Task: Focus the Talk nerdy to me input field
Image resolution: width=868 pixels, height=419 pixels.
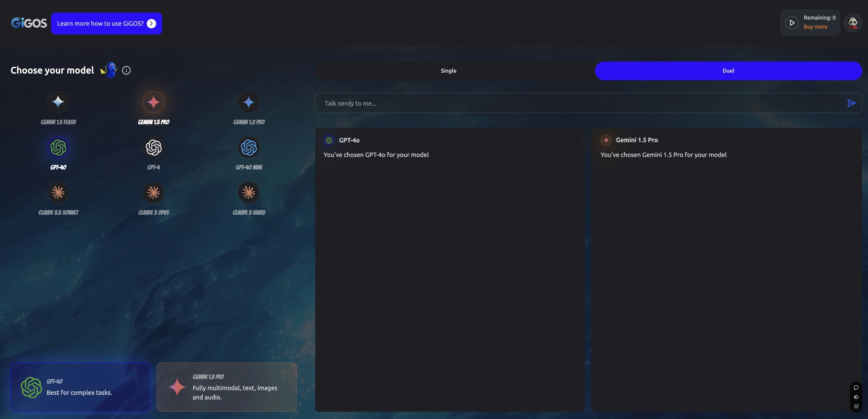Action: (x=573, y=103)
